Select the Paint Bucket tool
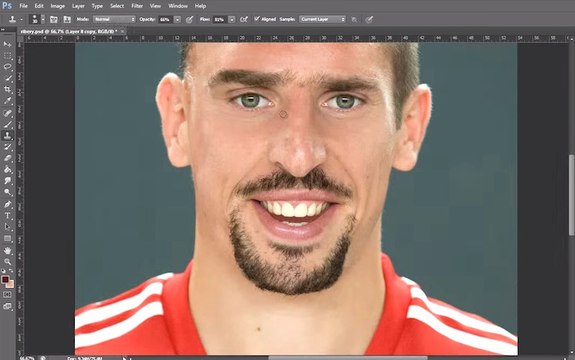 click(x=7, y=170)
